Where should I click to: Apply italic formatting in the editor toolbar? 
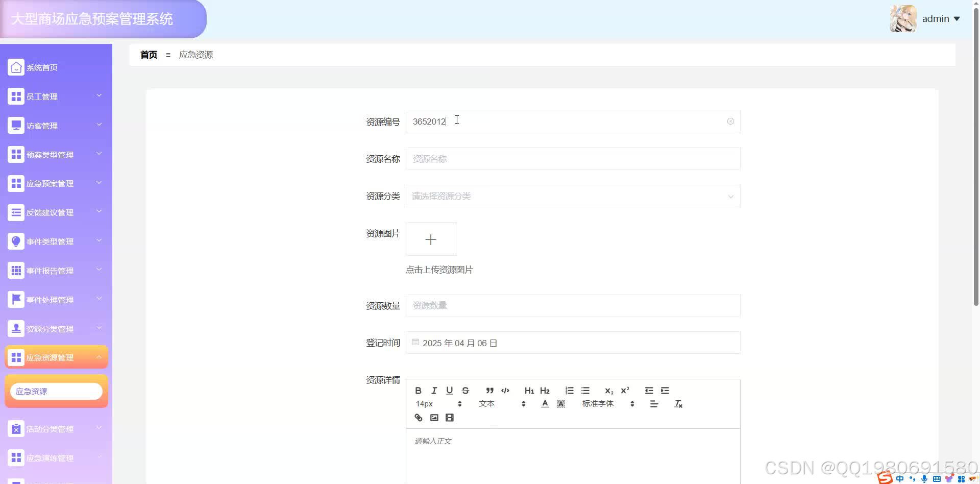click(433, 391)
